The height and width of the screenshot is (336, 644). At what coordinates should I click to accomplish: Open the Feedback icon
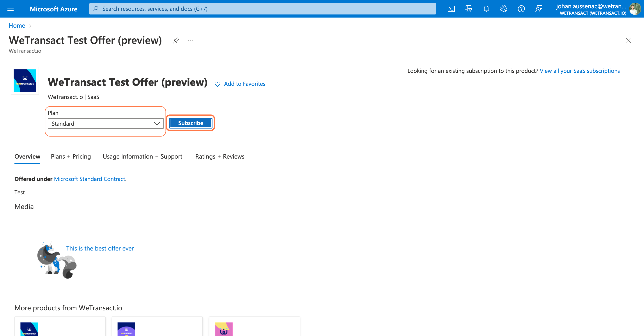pyautogui.click(x=539, y=9)
